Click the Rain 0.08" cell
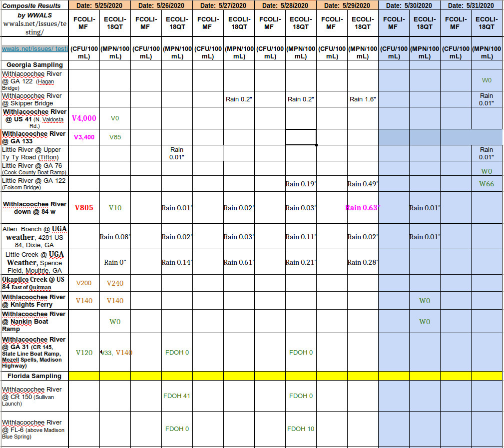This screenshot has height=448, width=504. coord(115,237)
